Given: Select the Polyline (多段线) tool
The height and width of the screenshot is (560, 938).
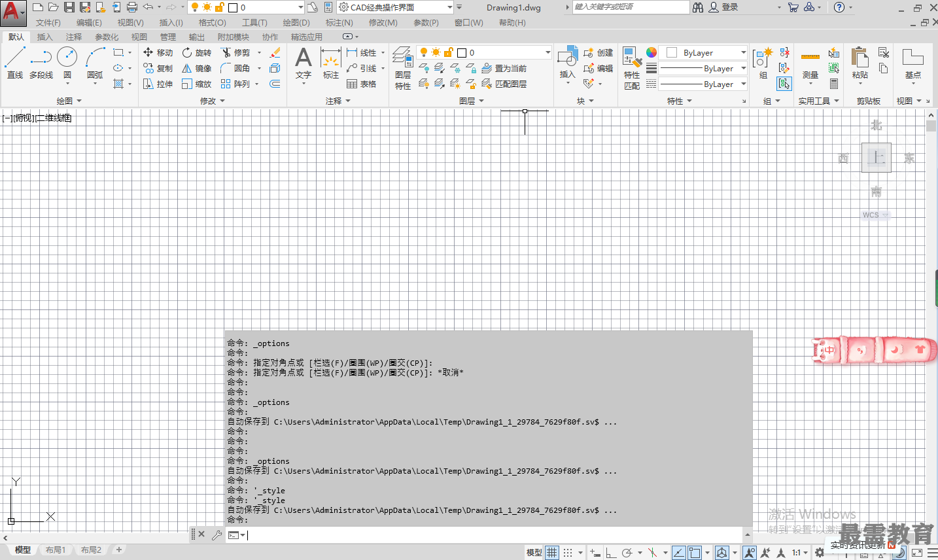Looking at the screenshot, I should [x=41, y=63].
